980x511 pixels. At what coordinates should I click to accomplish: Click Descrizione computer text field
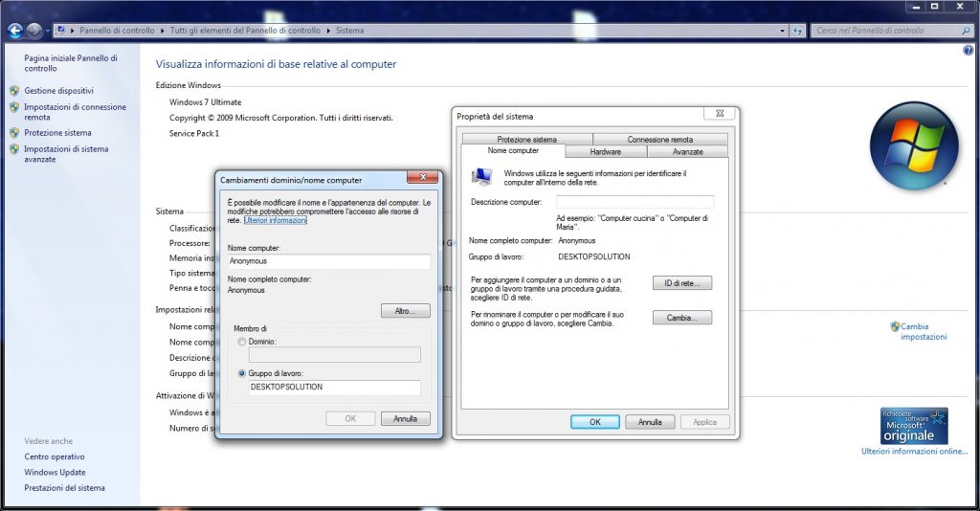pos(635,202)
